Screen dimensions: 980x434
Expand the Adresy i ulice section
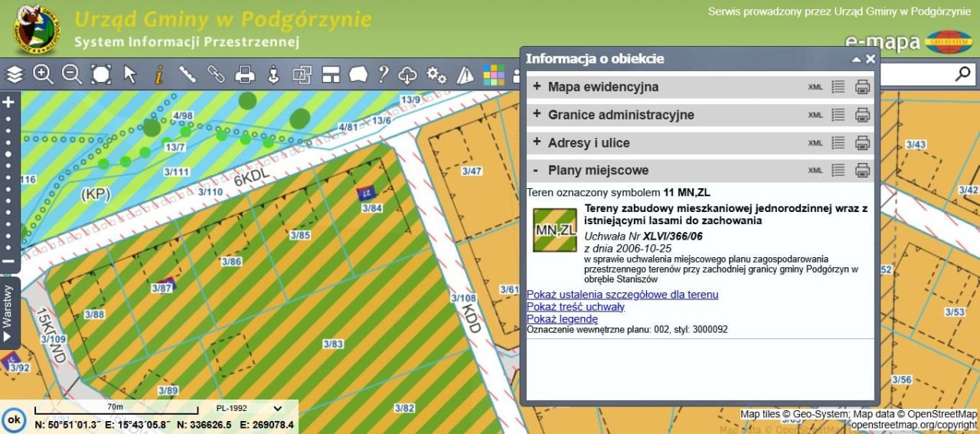point(537,142)
